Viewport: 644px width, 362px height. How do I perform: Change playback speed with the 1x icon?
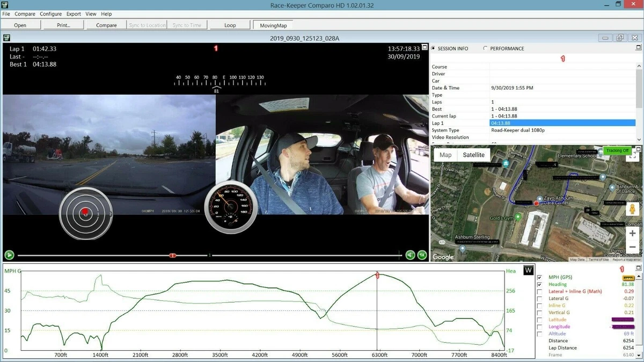click(x=422, y=255)
